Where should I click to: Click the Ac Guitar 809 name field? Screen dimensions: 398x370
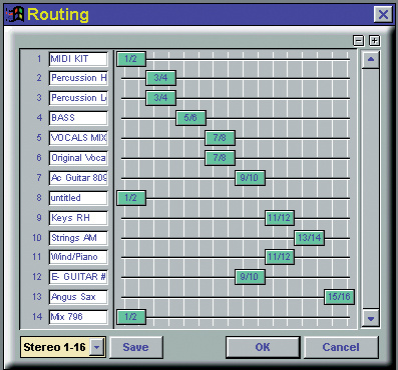(78, 178)
